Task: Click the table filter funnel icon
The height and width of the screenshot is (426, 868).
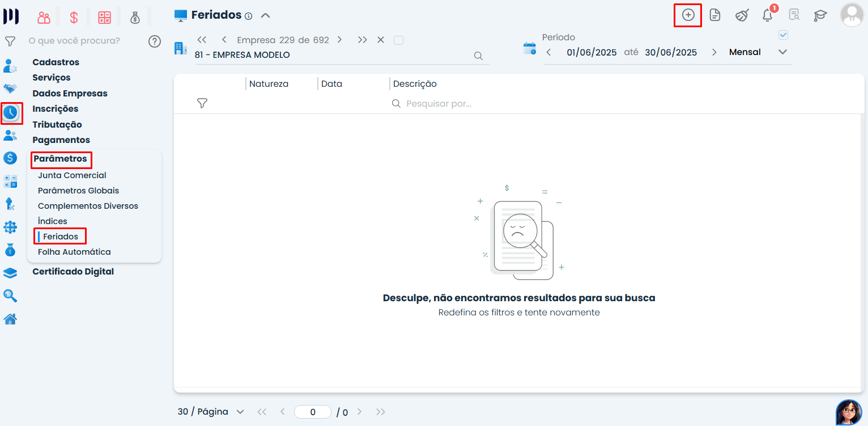Action: click(x=202, y=103)
